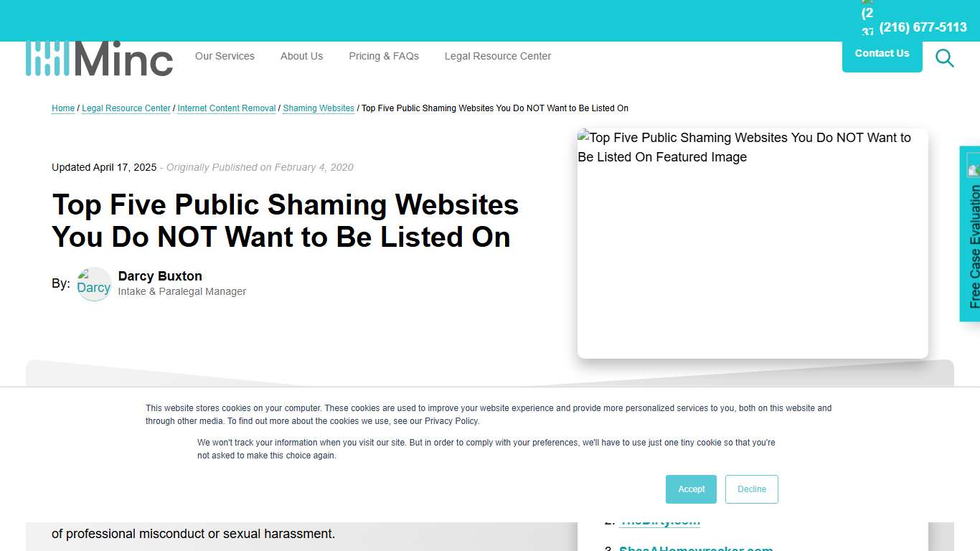Click the Minc company logo

coord(99,58)
